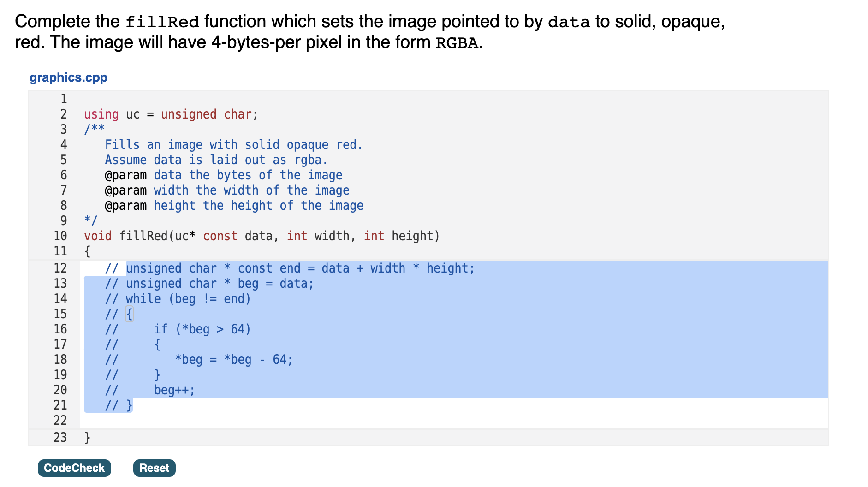Click the beg++ statement on line 20
Viewport: 868px width, 487px height.
tap(174, 390)
